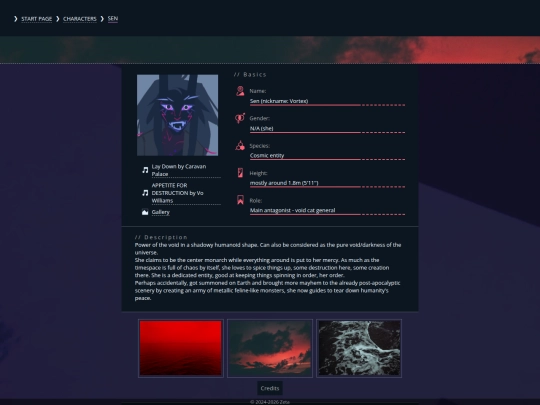Click the music note icon beside Lay Down
540x405 pixels.
[145, 170]
